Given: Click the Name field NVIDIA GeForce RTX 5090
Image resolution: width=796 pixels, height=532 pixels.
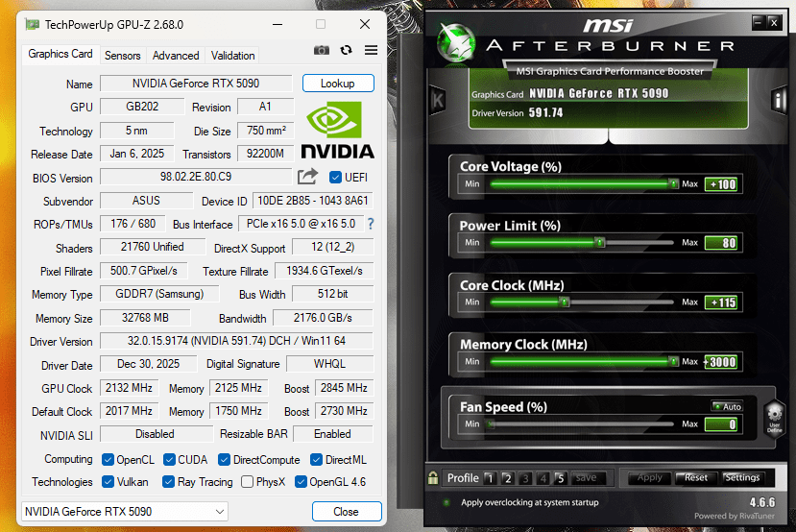Looking at the screenshot, I should tap(196, 84).
